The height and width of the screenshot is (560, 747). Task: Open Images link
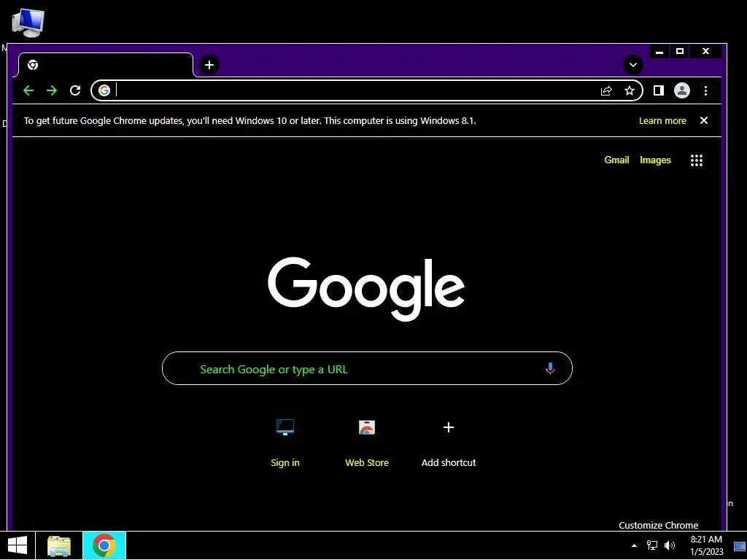pyautogui.click(x=655, y=160)
